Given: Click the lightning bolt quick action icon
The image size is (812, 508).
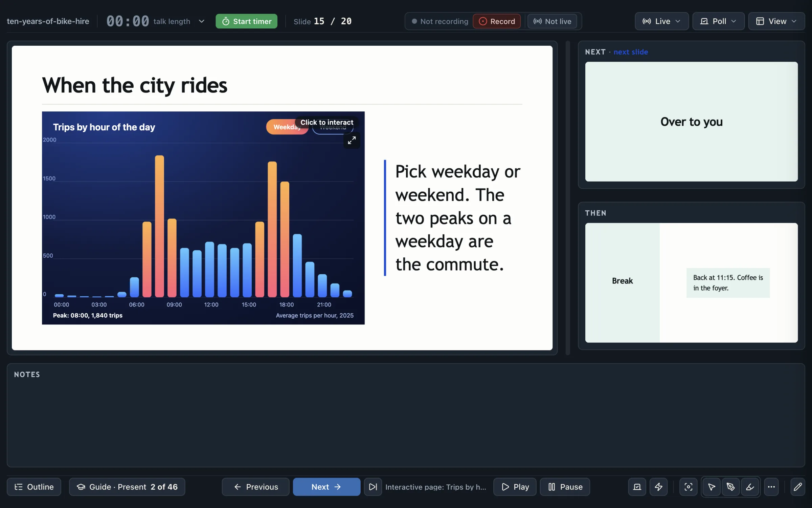Looking at the screenshot, I should point(658,487).
